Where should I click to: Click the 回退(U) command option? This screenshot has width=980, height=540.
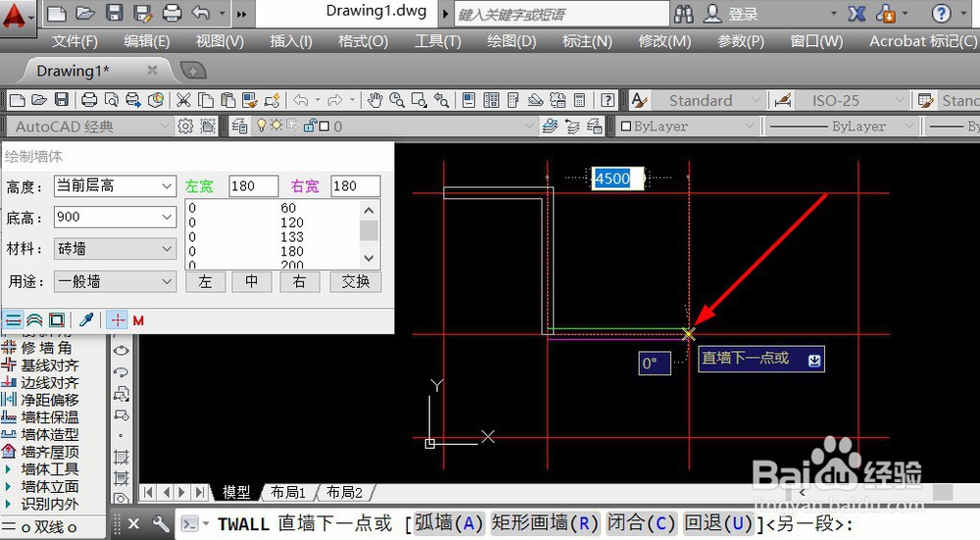(718, 522)
